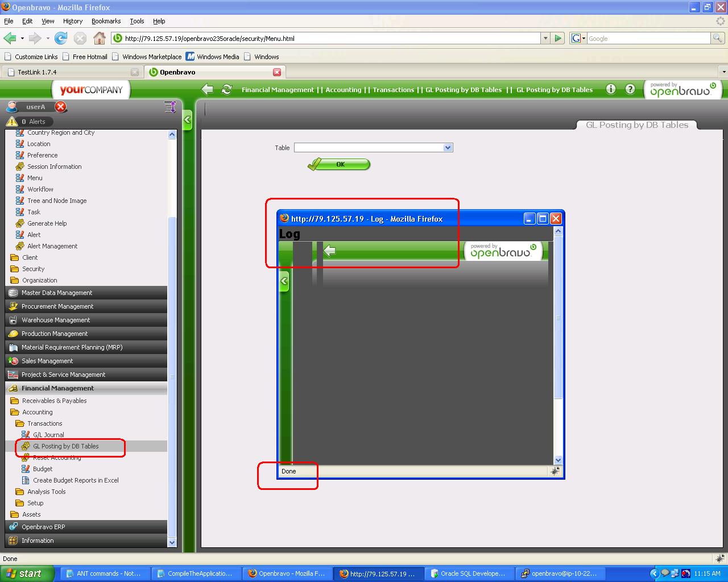Click the Firefox Home icon
This screenshot has height=582, width=728.
pos(100,38)
